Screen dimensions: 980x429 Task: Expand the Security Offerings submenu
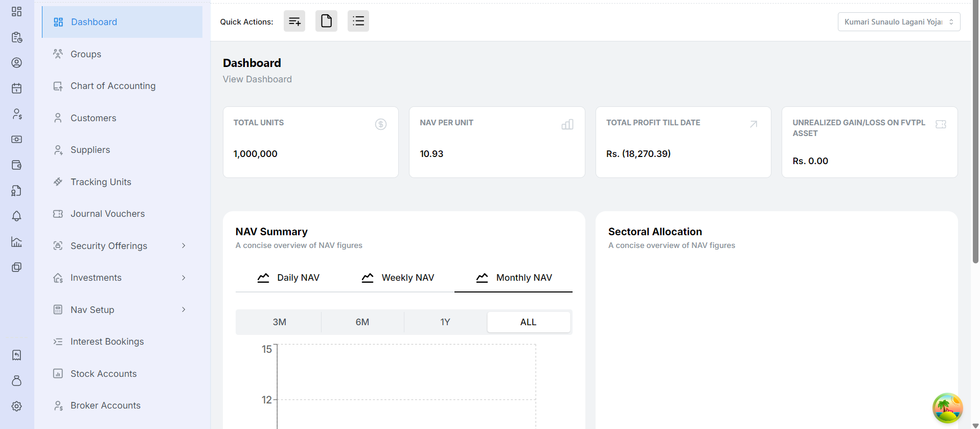click(184, 246)
